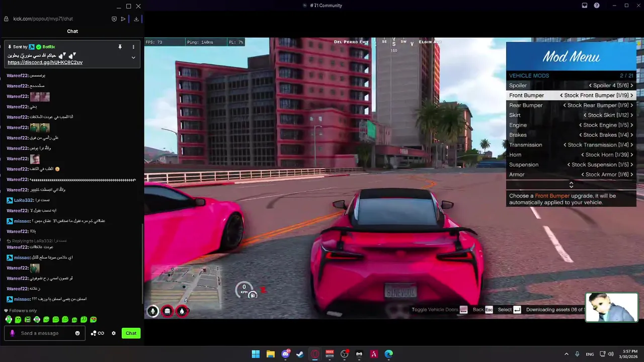644x362 pixels.
Task: Open three-dot menu on pinned message
Action: pyautogui.click(x=133, y=47)
